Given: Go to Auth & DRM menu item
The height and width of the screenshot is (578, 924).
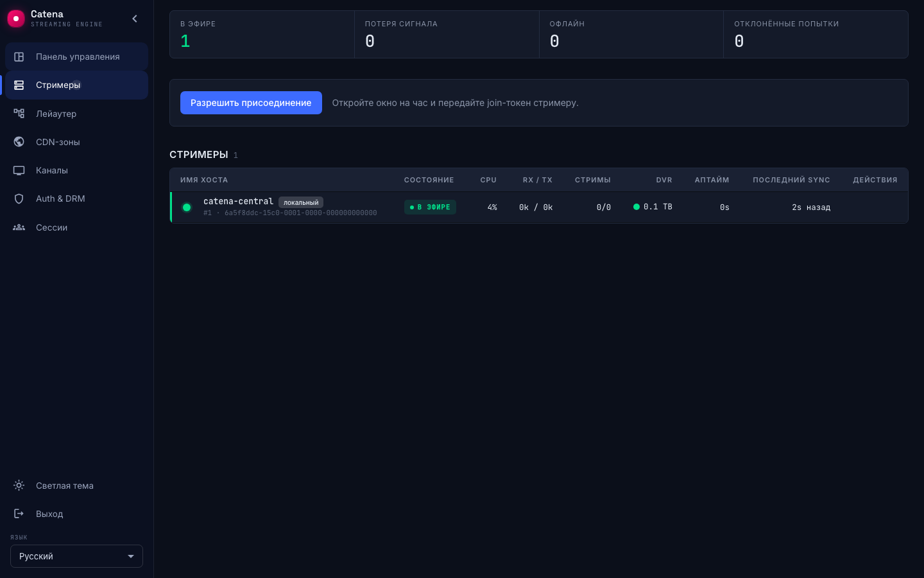Looking at the screenshot, I should 77,198.
